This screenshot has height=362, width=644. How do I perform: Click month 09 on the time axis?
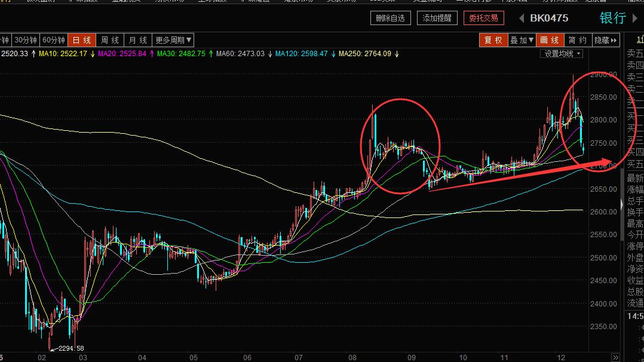[x=411, y=358]
